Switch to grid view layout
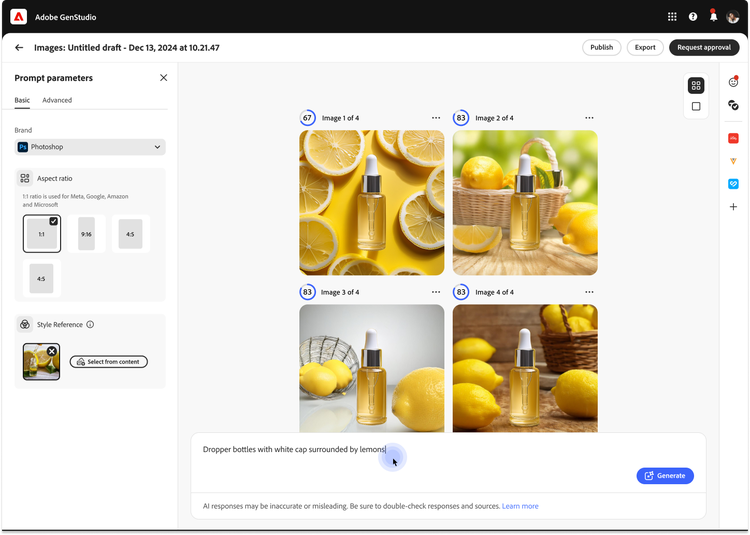 pos(696,86)
